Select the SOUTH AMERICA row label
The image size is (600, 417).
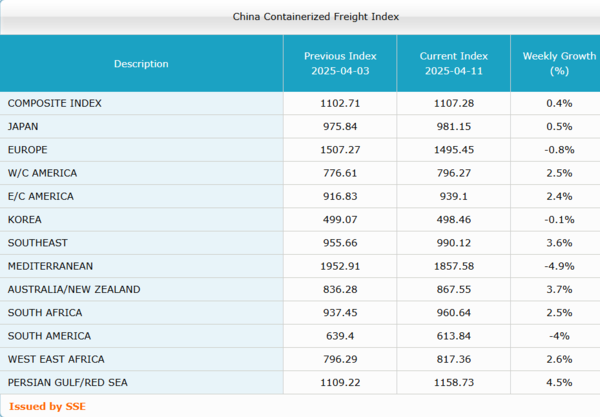click(49, 336)
